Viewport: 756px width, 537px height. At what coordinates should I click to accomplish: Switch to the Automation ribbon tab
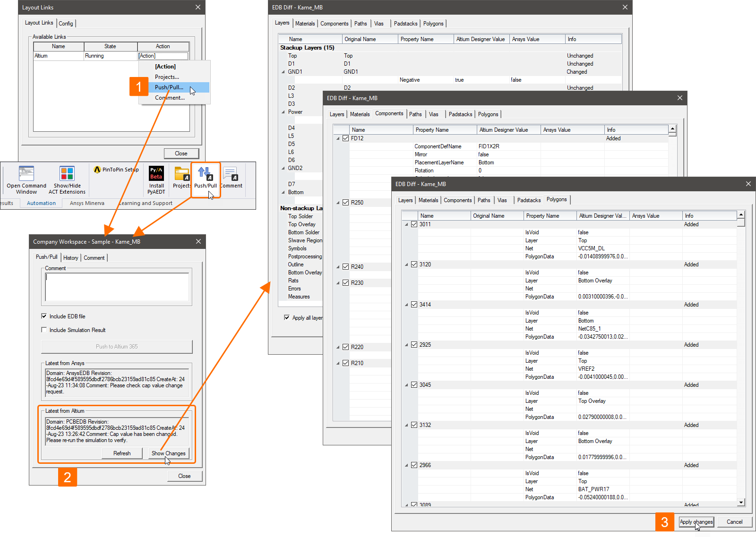click(x=41, y=203)
